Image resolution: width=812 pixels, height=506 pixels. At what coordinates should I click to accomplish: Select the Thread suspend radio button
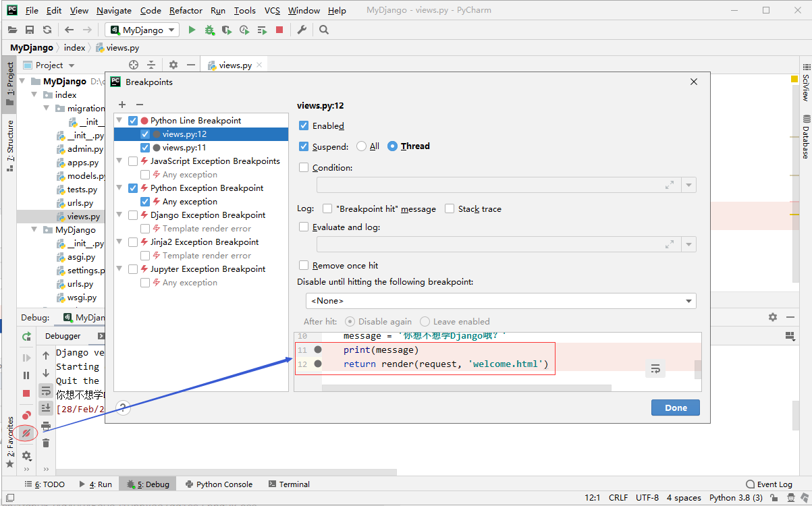(x=393, y=146)
